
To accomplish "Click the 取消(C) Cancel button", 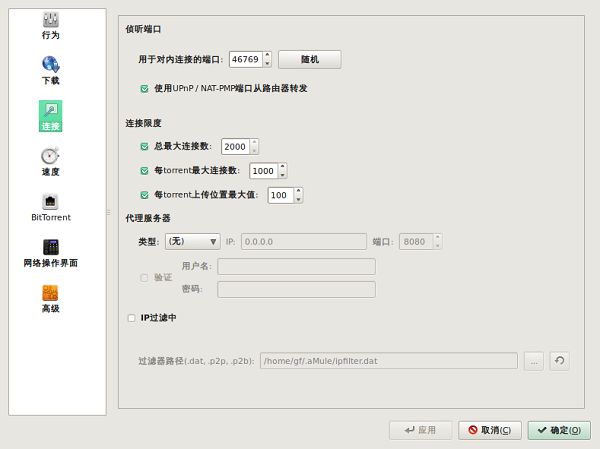I will 490,430.
